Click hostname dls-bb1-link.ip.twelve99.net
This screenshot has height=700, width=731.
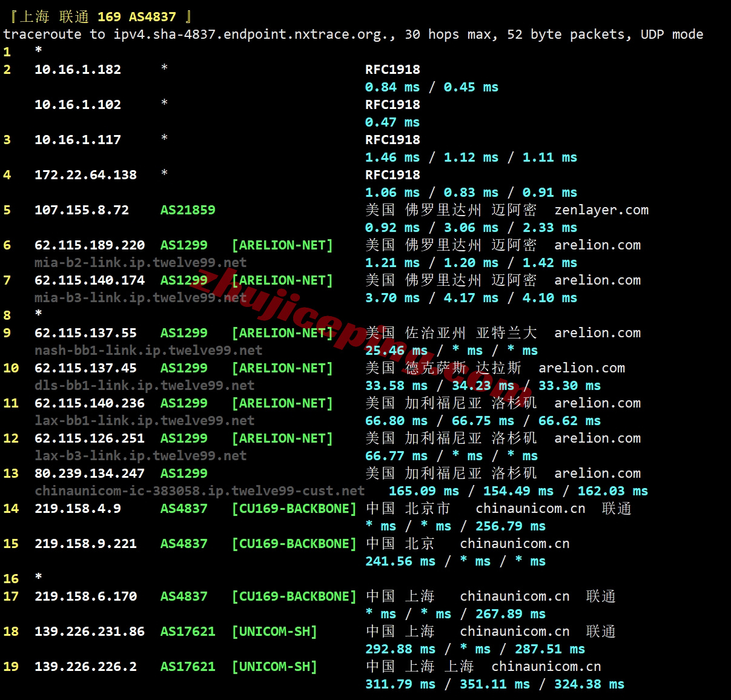(x=145, y=386)
